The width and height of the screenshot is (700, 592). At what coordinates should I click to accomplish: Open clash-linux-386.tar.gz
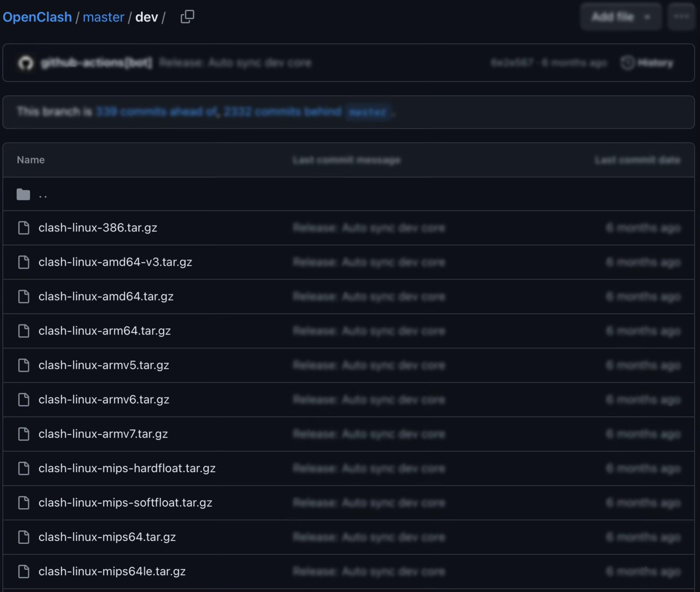tap(98, 228)
